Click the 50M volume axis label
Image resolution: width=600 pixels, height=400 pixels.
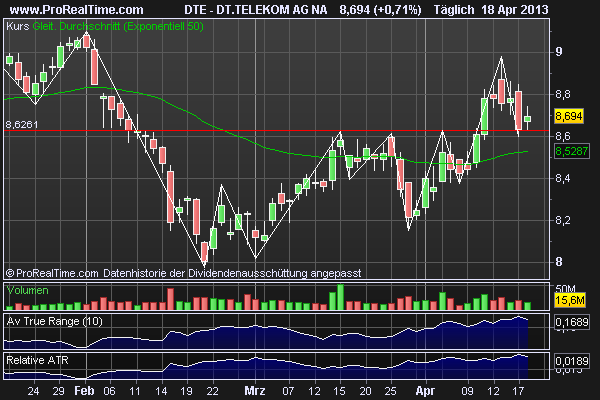pos(565,289)
